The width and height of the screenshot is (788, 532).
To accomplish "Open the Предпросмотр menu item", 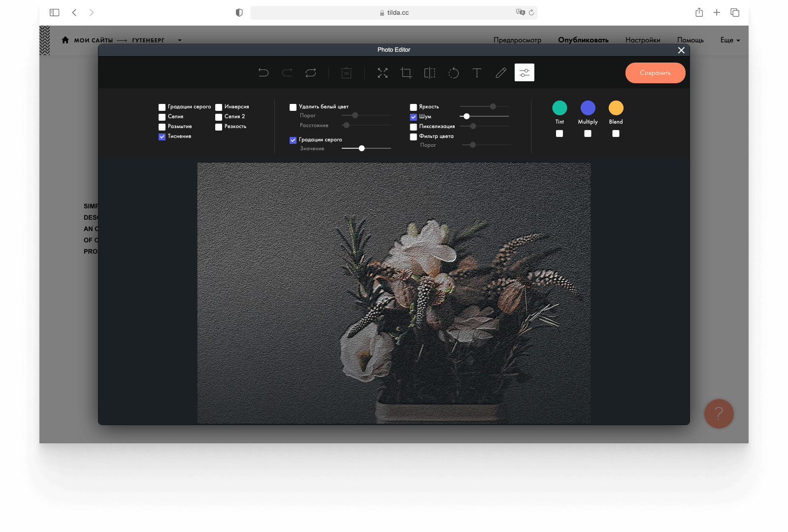I will click(517, 40).
